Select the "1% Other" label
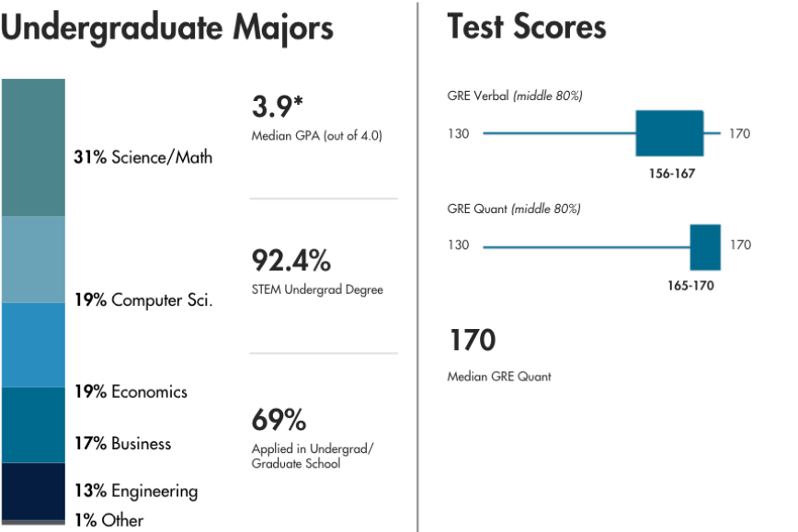Image resolution: width=798 pixels, height=532 pixels. pyautogui.click(x=108, y=520)
